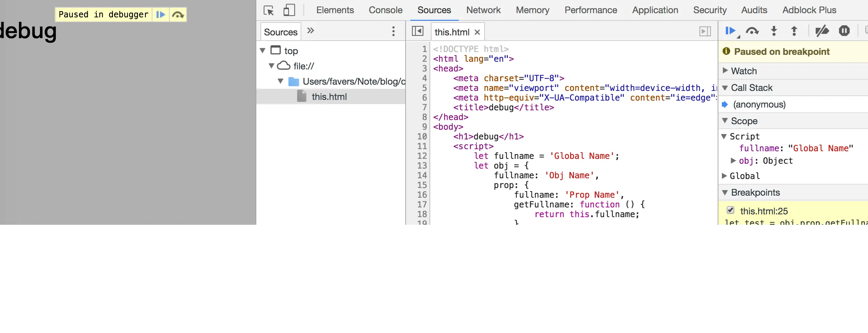The height and width of the screenshot is (333, 868).
Task: Open the Network tab
Action: click(x=483, y=10)
